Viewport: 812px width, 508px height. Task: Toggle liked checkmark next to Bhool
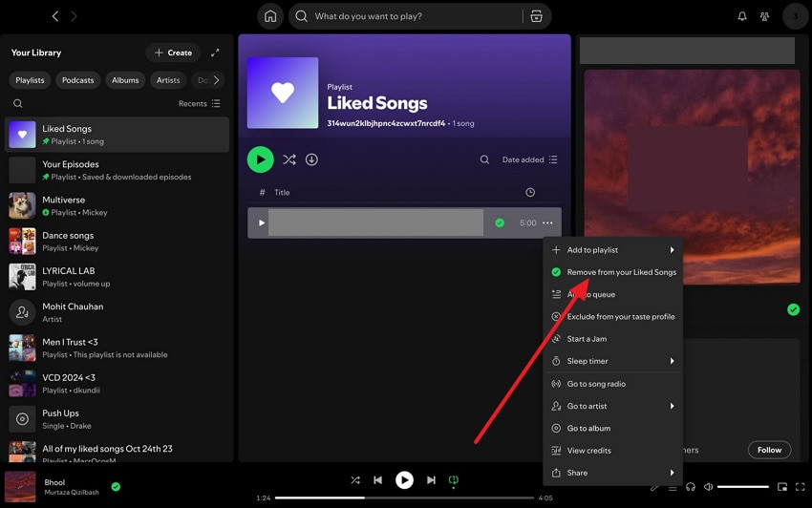[116, 487]
